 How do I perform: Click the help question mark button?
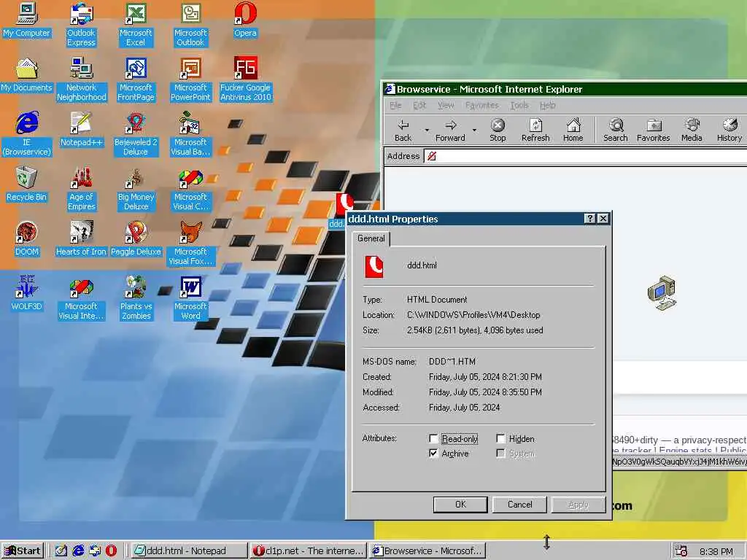tap(589, 218)
